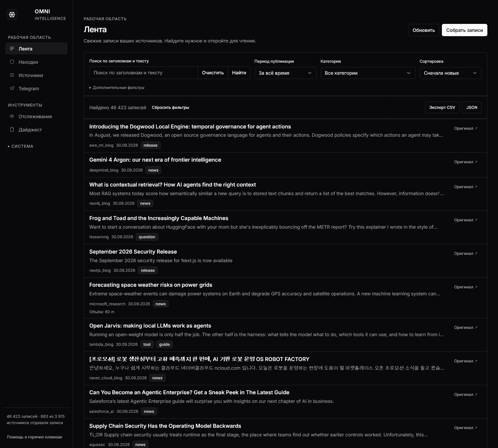Open original of Gemini 4 Argon article
The width and height of the screenshot is (498, 448).
tap(466, 162)
